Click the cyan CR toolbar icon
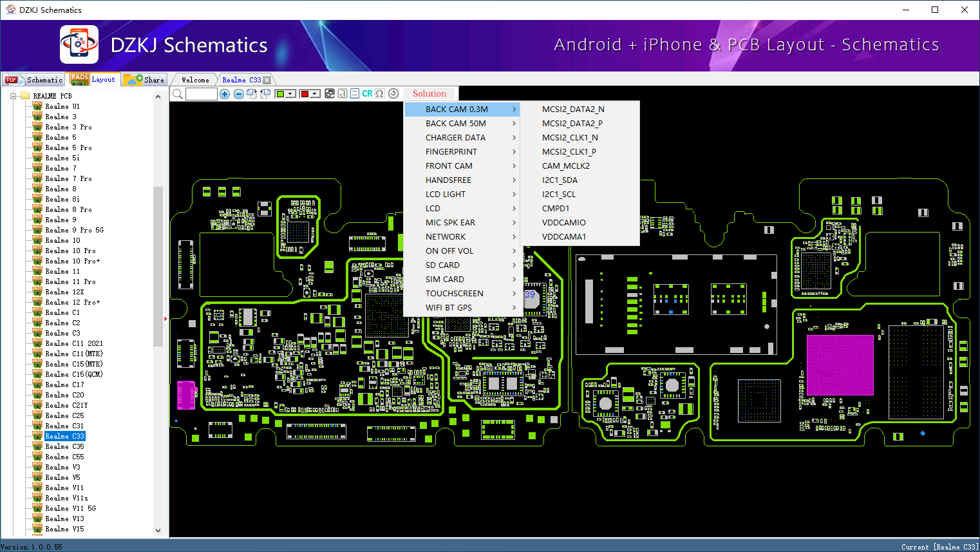The image size is (980, 552). point(367,94)
